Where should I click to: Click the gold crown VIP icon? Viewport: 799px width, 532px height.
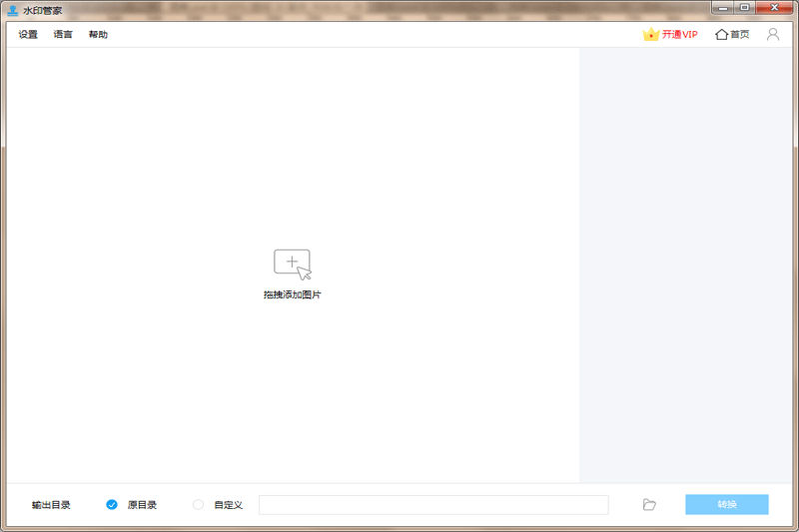pos(650,34)
